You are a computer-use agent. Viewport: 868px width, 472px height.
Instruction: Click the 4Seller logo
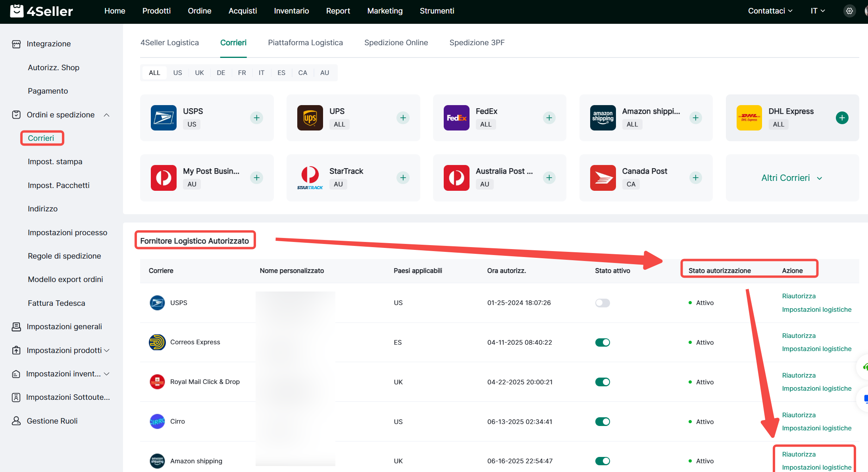pos(41,11)
